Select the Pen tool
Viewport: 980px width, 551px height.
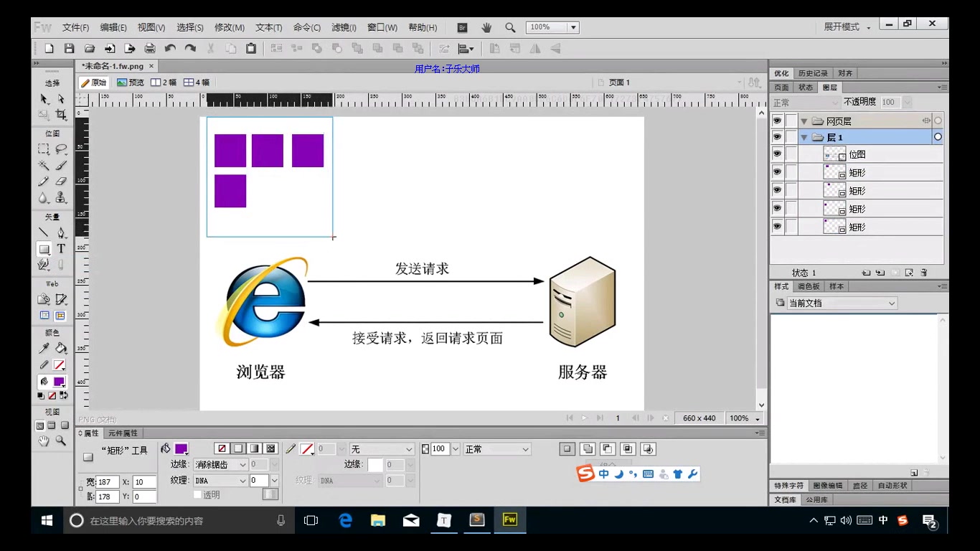pyautogui.click(x=61, y=232)
